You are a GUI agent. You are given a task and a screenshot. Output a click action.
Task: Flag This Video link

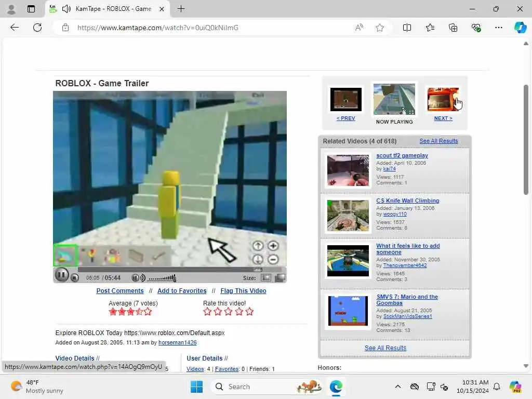click(x=243, y=291)
